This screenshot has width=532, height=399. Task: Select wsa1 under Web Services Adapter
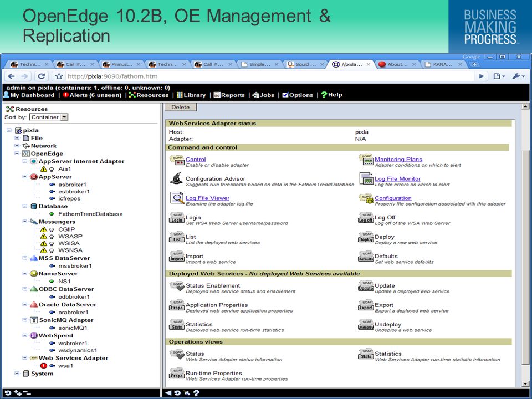(65, 366)
